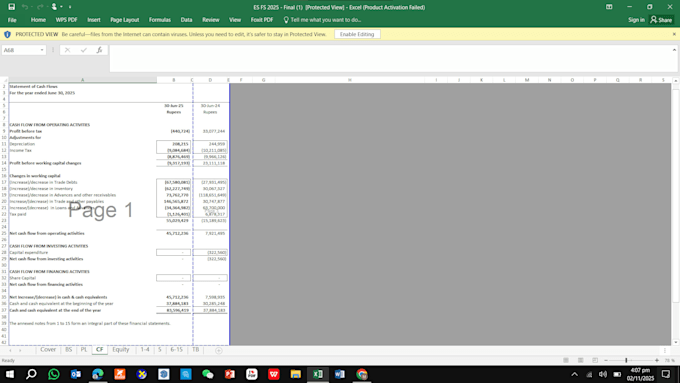
Task: Click the Protected View shield icon
Action: [7, 34]
